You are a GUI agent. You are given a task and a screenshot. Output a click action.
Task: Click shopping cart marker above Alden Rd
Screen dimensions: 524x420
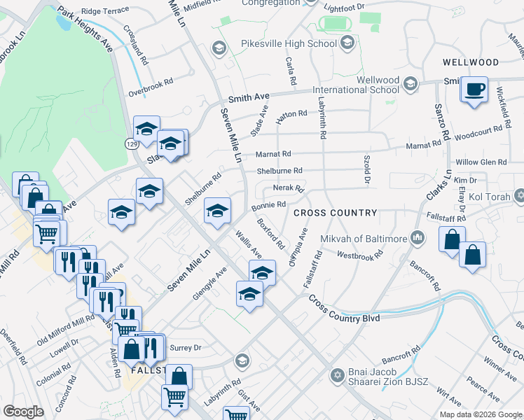pos(125,331)
